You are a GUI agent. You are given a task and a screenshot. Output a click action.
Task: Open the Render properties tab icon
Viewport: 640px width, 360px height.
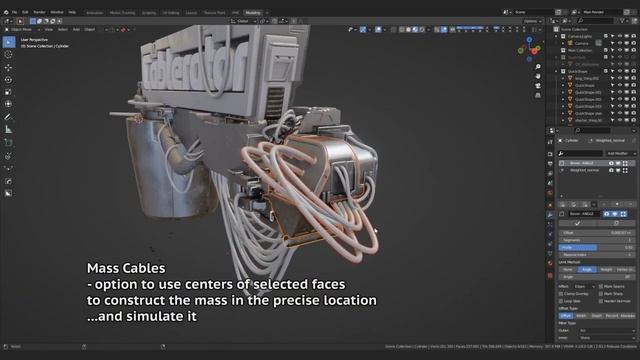550,154
